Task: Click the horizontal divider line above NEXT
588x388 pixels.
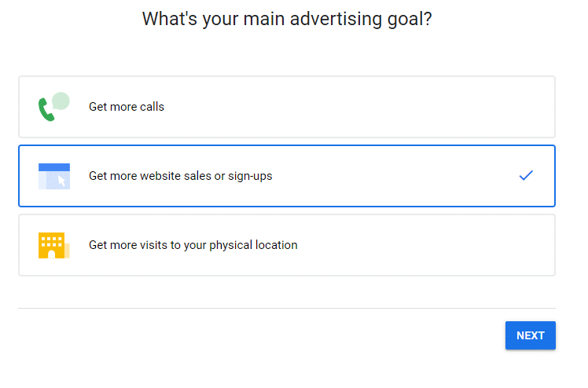Action: 286,308
